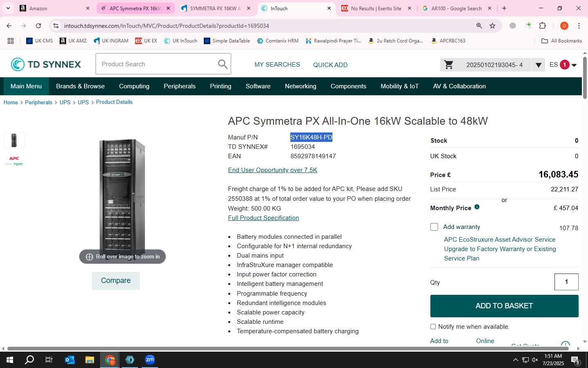Image resolution: width=588 pixels, height=368 pixels.
Task: Open MY SEARCHES link
Action: [x=277, y=65]
